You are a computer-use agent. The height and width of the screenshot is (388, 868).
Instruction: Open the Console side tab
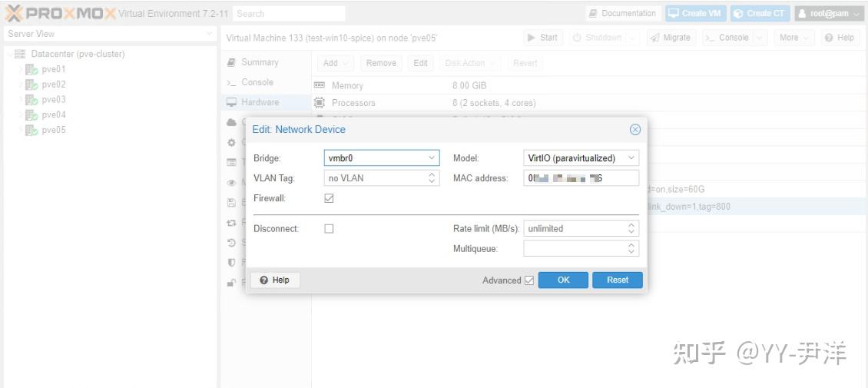point(266,82)
